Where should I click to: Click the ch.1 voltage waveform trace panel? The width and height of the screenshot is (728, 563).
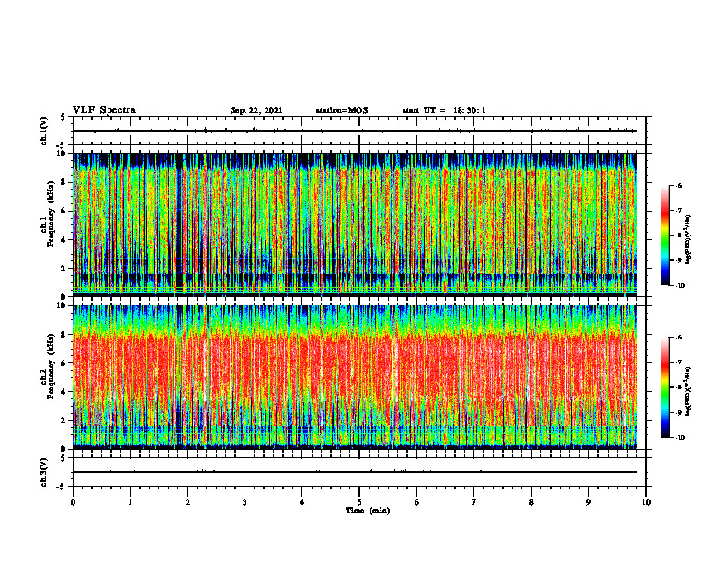(359, 131)
